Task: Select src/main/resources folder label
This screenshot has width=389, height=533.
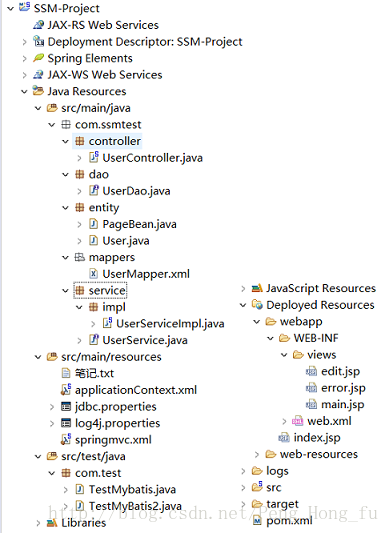Action: click(111, 357)
